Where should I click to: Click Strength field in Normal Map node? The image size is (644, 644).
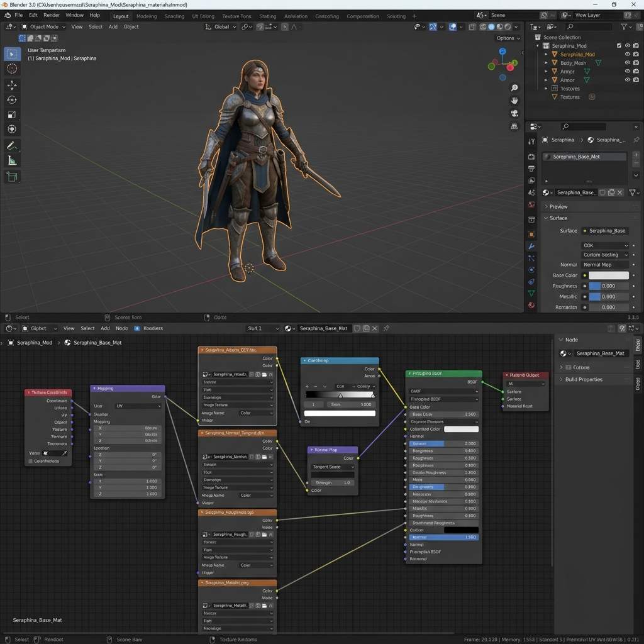pos(333,483)
